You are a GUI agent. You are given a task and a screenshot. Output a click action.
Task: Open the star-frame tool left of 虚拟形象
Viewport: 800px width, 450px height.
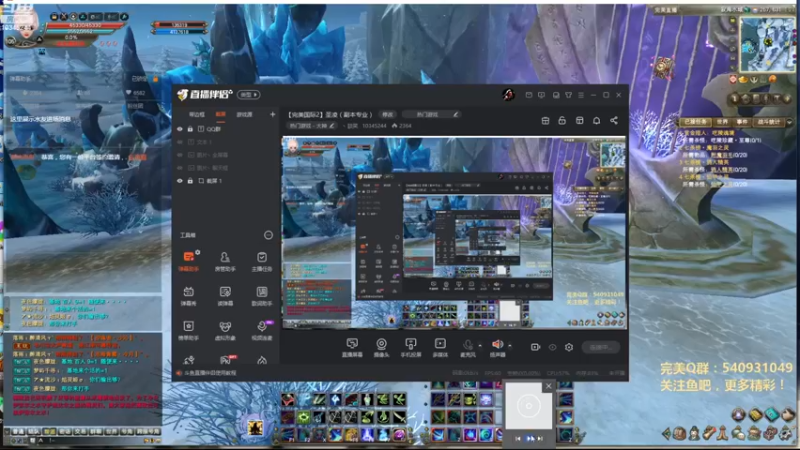point(188,331)
